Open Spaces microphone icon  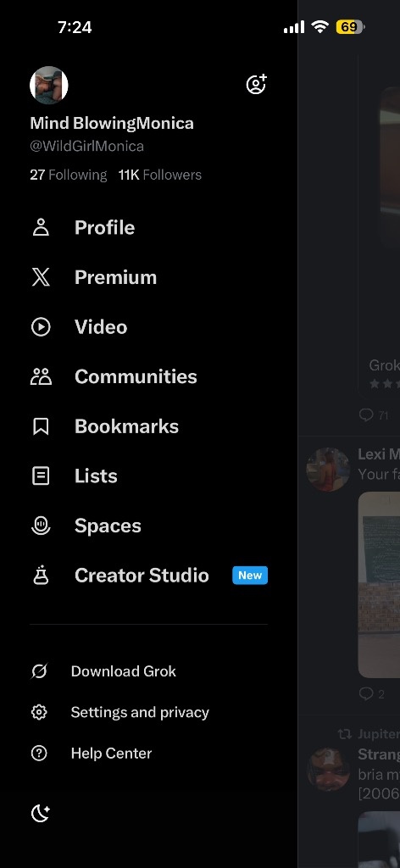pos(41,526)
